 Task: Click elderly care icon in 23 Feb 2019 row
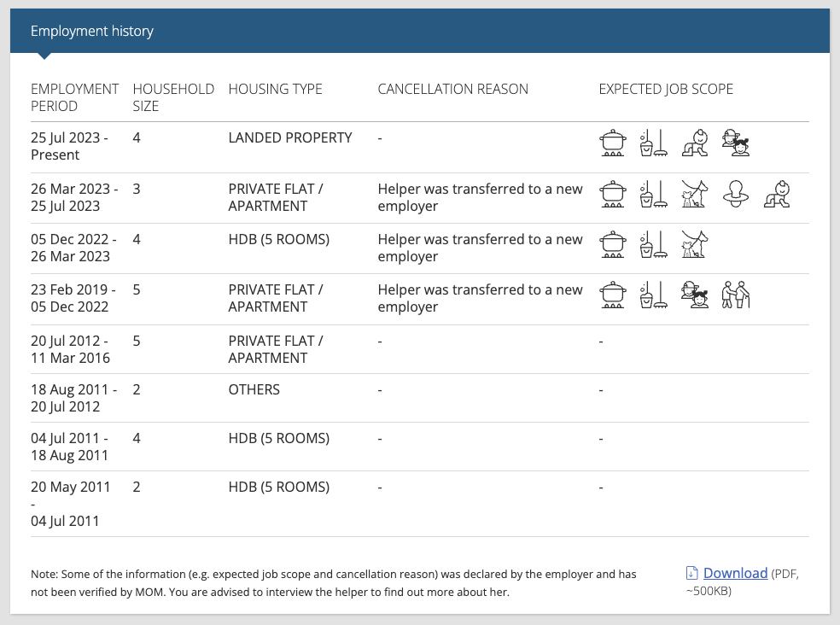pyautogui.click(x=736, y=295)
